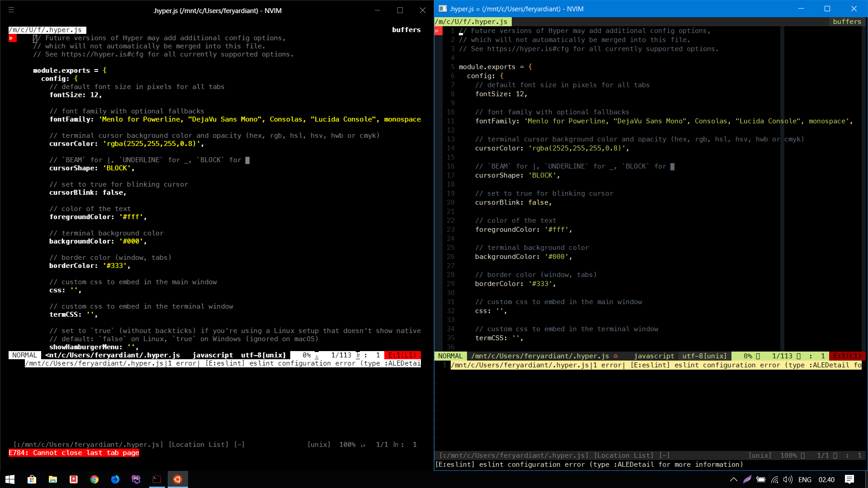Open the Hyper terminal taskbar icon

[x=157, y=479]
